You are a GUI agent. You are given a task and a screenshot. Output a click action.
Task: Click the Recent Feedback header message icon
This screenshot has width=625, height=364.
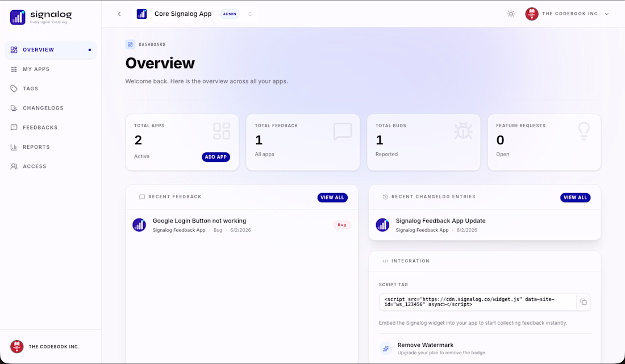tap(142, 197)
